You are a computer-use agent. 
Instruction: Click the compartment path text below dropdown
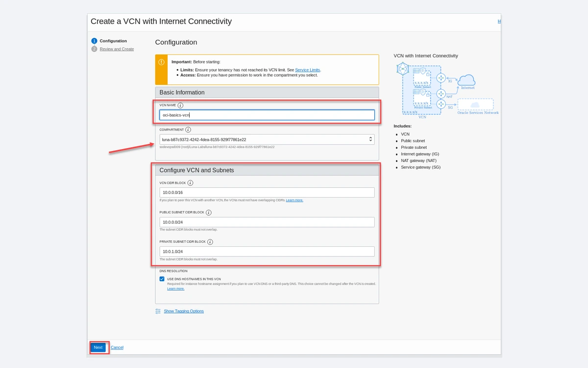click(x=217, y=147)
